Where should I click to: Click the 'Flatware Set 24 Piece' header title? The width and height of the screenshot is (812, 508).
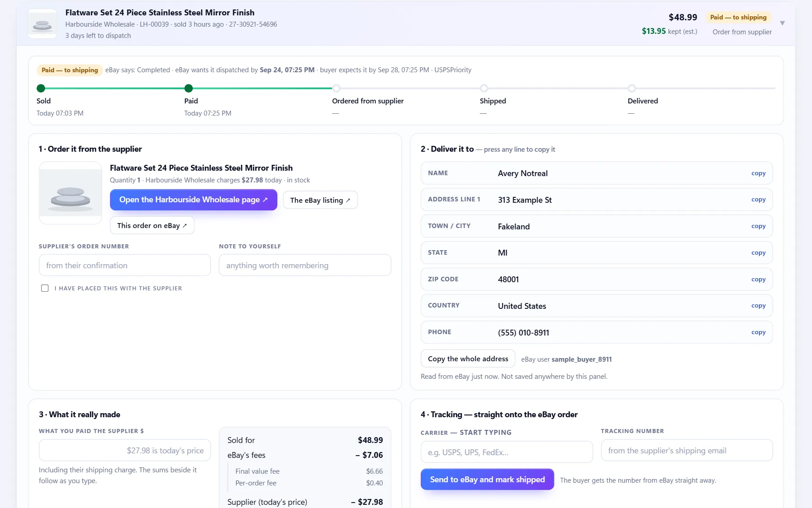pos(160,13)
